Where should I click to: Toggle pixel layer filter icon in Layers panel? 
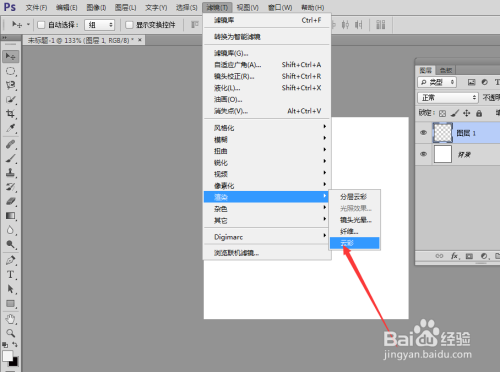pos(471,82)
